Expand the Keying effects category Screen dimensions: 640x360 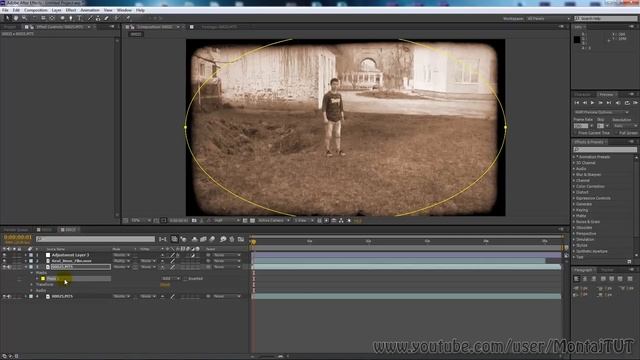[574, 210]
